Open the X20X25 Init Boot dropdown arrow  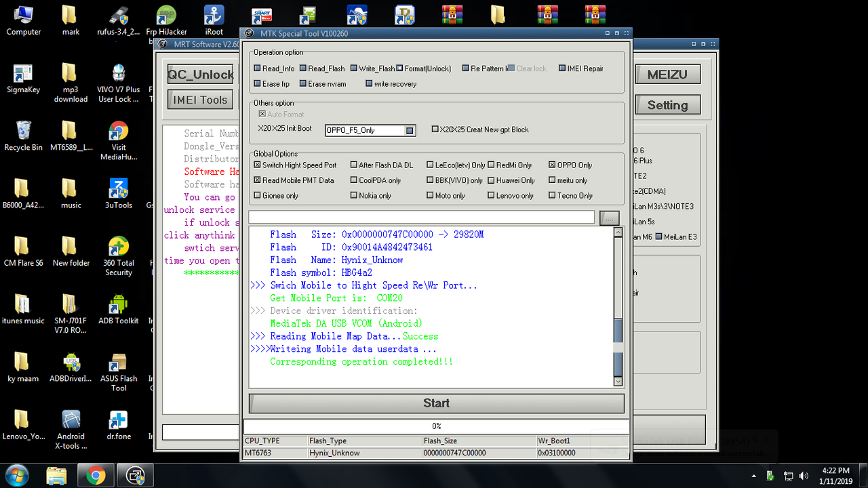pos(410,130)
